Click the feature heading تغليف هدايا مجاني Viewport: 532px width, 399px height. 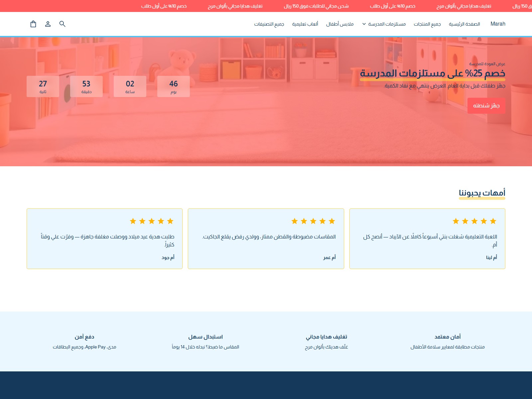[x=327, y=337]
